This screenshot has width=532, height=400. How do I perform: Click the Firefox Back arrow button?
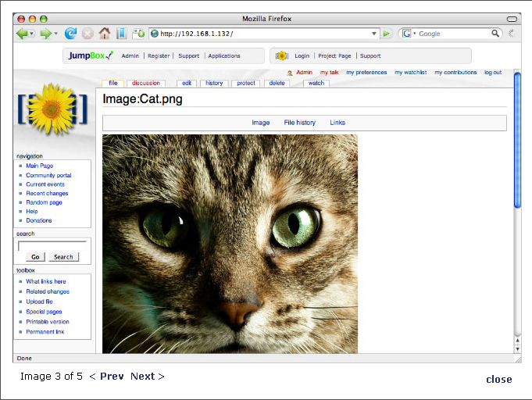coord(22,34)
